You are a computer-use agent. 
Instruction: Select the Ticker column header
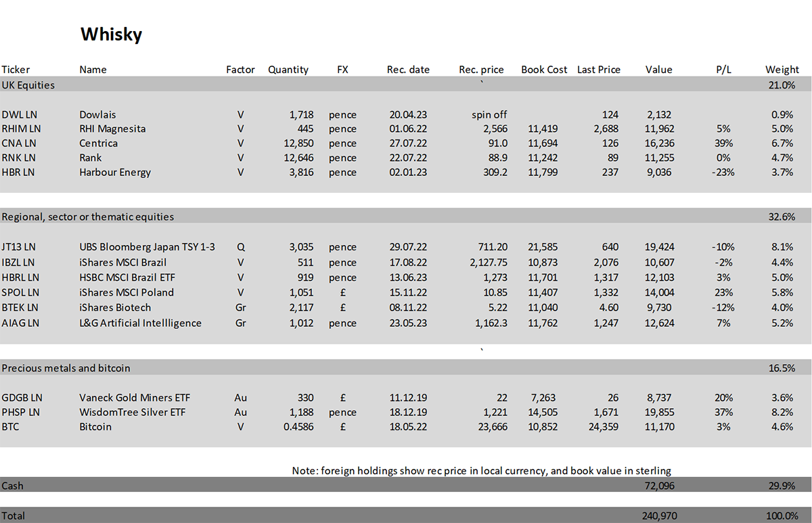16,69
